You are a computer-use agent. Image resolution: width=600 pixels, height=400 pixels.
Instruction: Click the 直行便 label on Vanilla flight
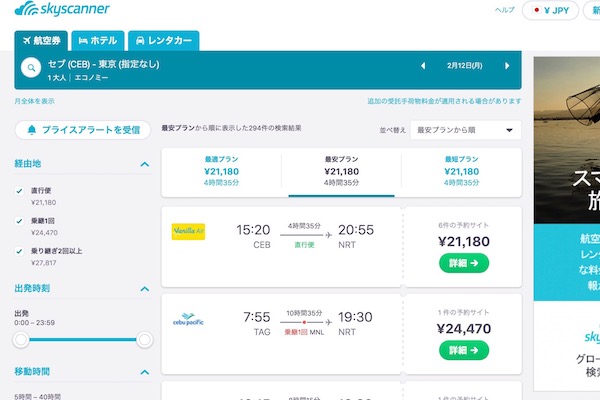point(304,245)
